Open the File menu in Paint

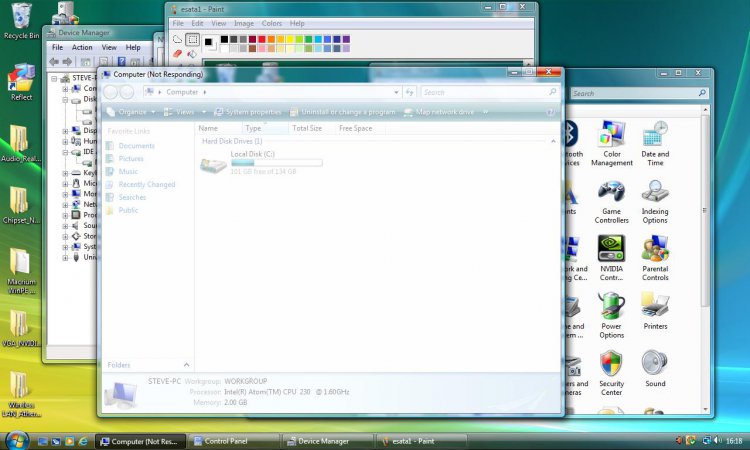178,23
